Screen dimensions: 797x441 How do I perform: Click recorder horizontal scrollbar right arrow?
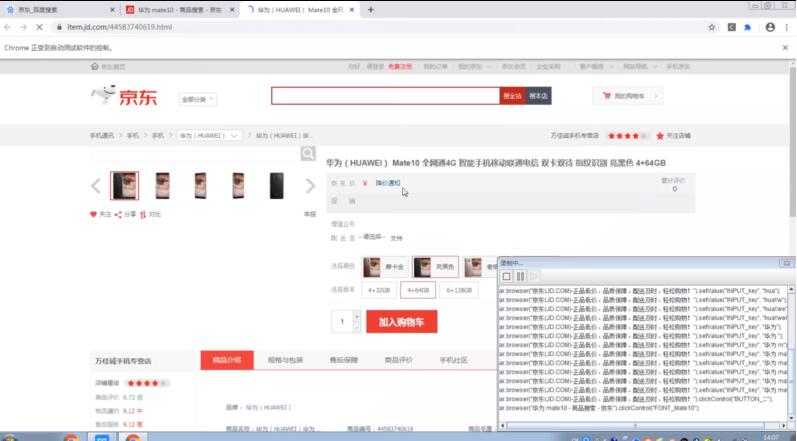783,426
